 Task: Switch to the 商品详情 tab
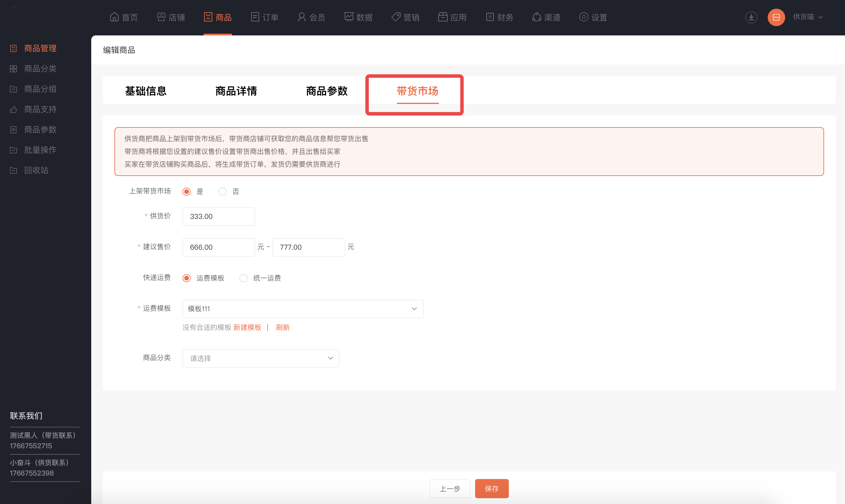(236, 91)
